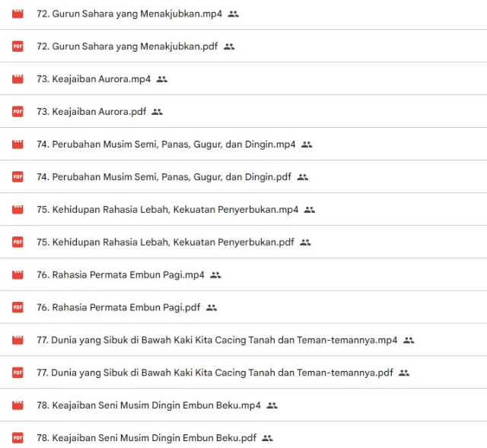Image resolution: width=487 pixels, height=448 pixels.
Task: Select 74. Perubahan Musim Semi, Panas, Gugur, dan Dingin.mp4
Action: pos(166,145)
